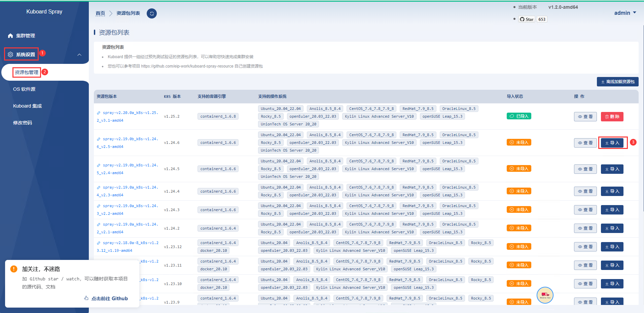
Task: Delete the v1.25.2 package with 删除
Action: point(612,117)
